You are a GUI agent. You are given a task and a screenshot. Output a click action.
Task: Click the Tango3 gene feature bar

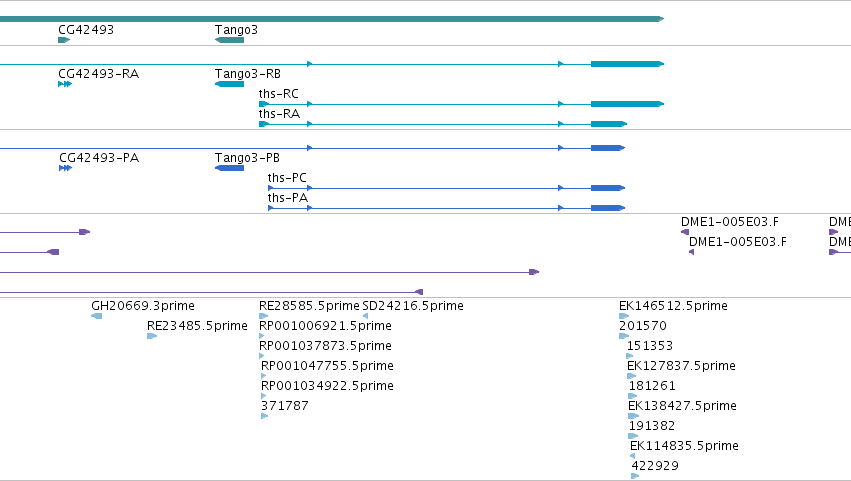click(230, 40)
